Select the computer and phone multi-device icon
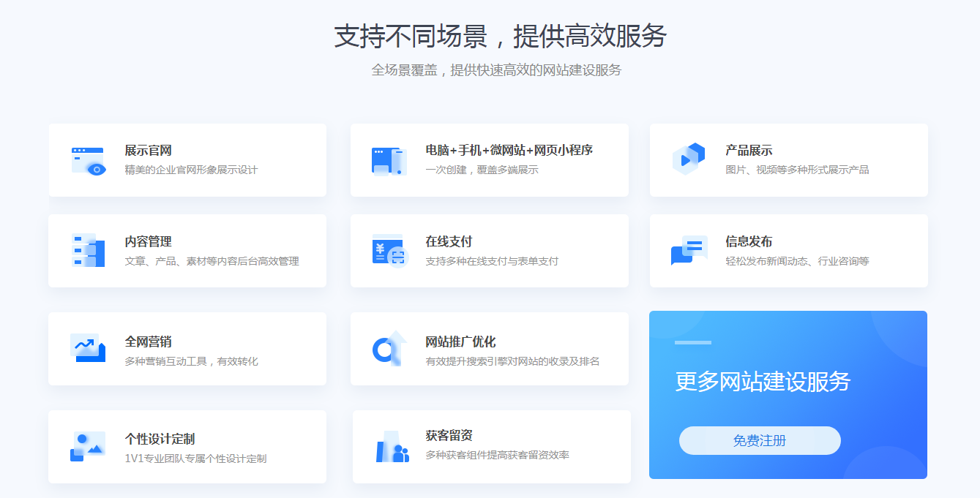This screenshot has height=498, width=980. (x=388, y=159)
